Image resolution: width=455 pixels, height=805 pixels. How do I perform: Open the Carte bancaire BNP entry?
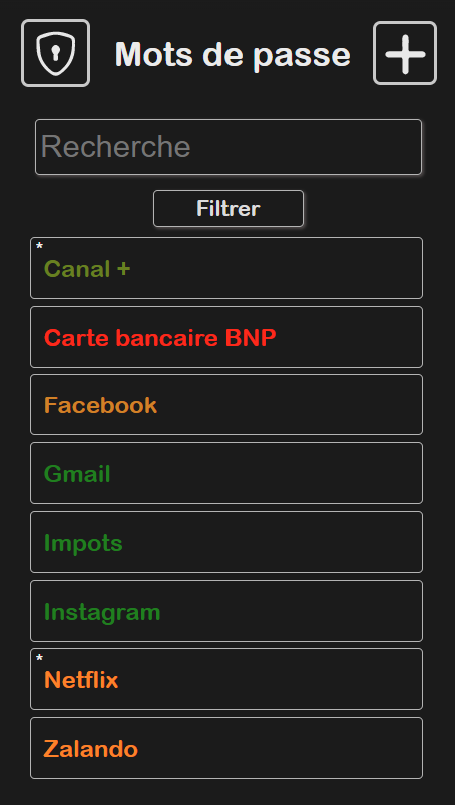[x=226, y=337]
